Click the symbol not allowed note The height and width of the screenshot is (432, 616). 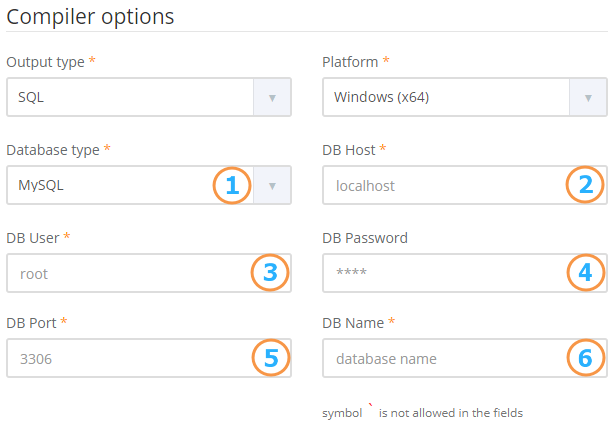(x=422, y=412)
